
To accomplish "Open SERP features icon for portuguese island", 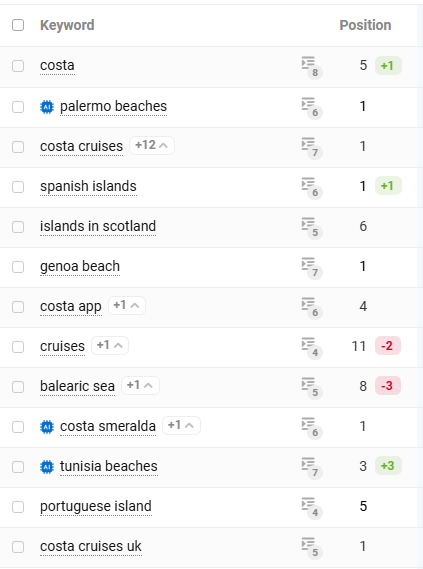I will click(312, 507).
